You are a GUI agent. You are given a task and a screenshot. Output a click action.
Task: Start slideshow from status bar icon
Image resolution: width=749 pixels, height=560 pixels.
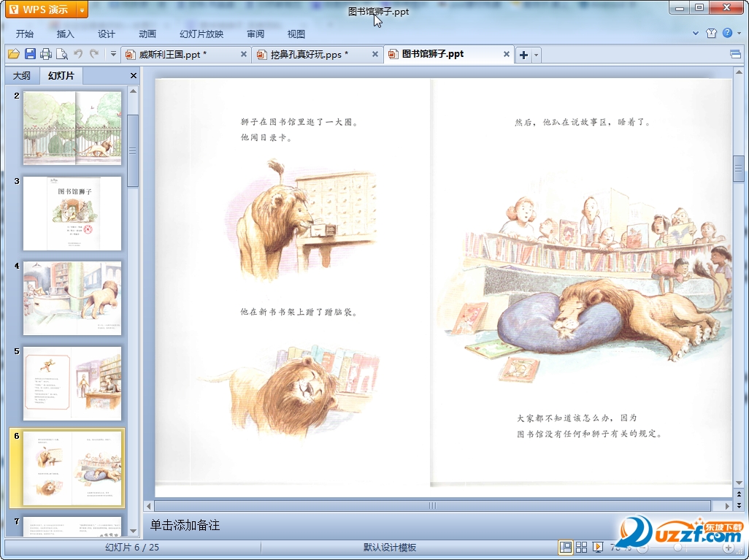(598, 547)
